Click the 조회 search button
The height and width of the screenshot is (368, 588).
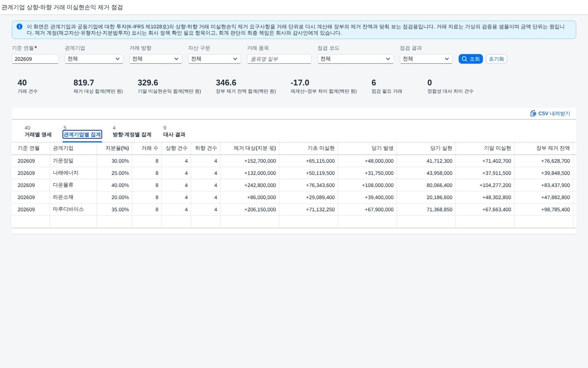pyautogui.click(x=470, y=59)
